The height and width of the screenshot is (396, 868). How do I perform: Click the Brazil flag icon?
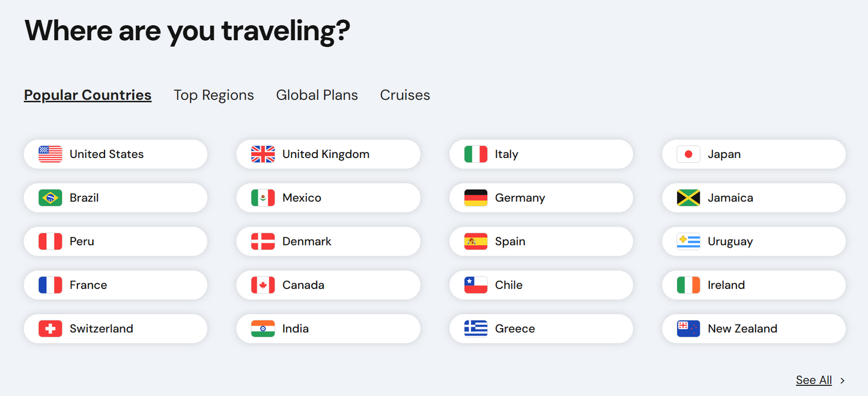51,198
